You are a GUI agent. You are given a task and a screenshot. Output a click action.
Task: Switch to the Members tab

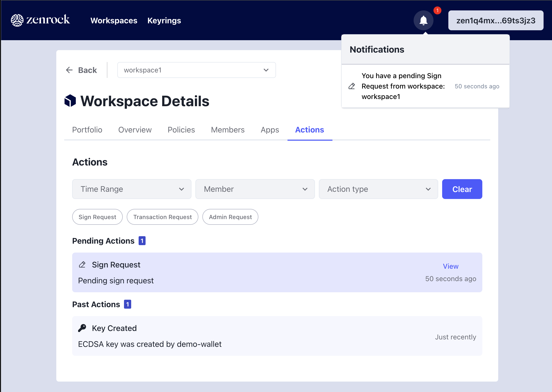228,130
